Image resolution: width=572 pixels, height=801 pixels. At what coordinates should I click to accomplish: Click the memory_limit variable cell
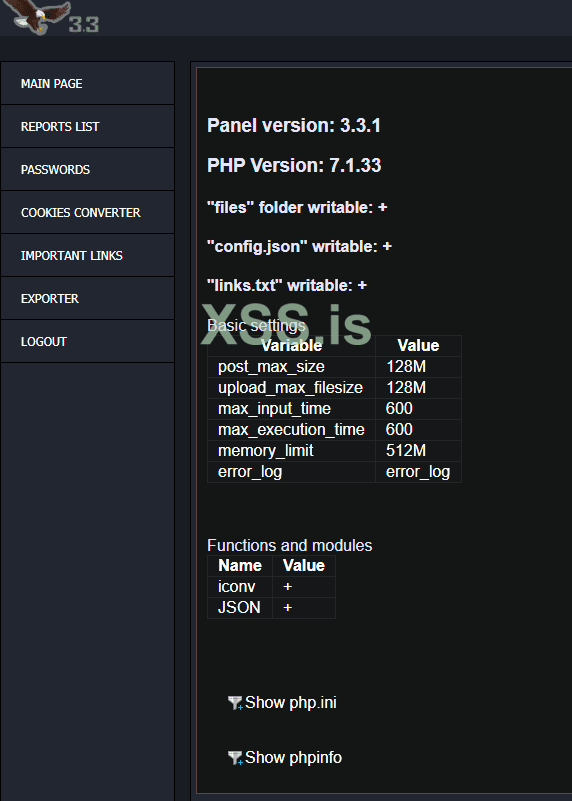[x=291, y=451]
